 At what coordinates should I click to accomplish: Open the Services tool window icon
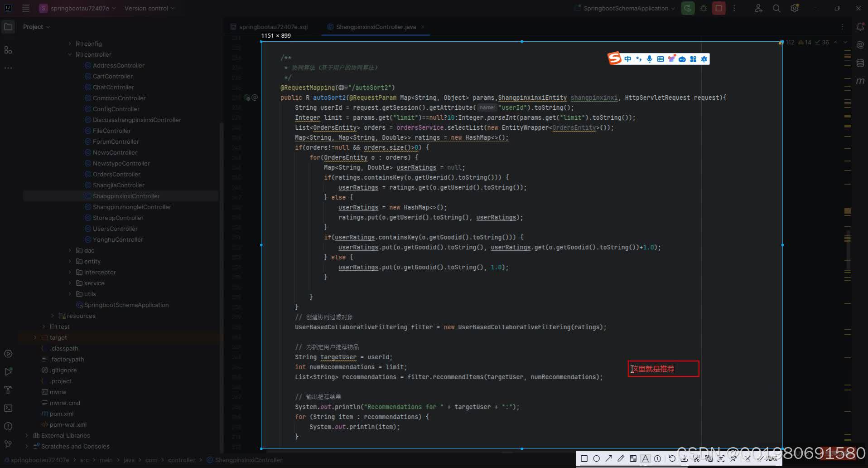(x=8, y=354)
